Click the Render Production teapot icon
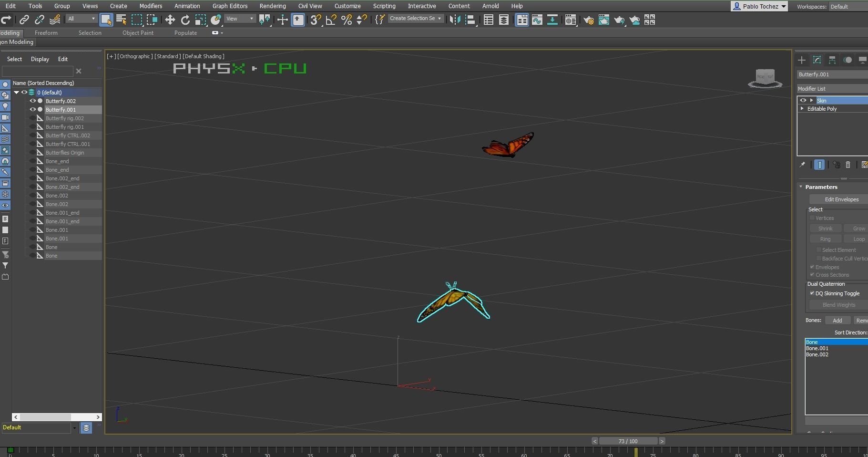Image resolution: width=868 pixels, height=457 pixels. pyautogui.click(x=619, y=20)
